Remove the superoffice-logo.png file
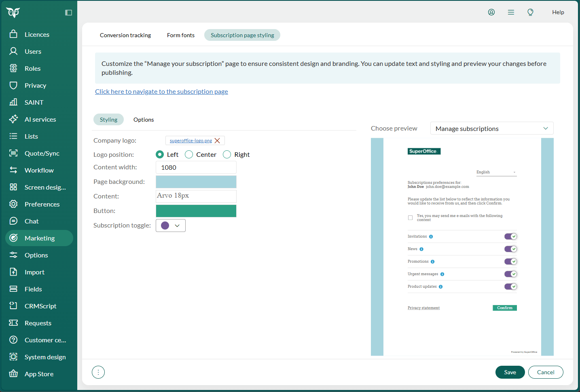The width and height of the screenshot is (580, 392). coord(217,141)
